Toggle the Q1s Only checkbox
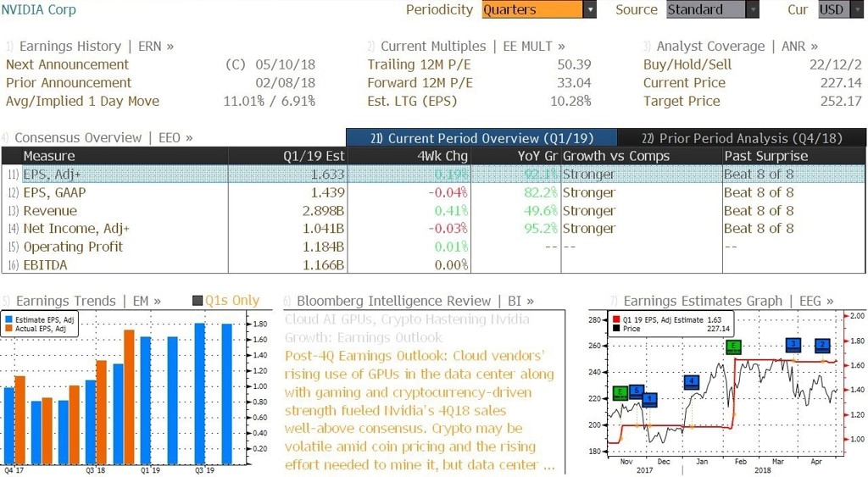This screenshot has height=477, width=868. pos(198,301)
